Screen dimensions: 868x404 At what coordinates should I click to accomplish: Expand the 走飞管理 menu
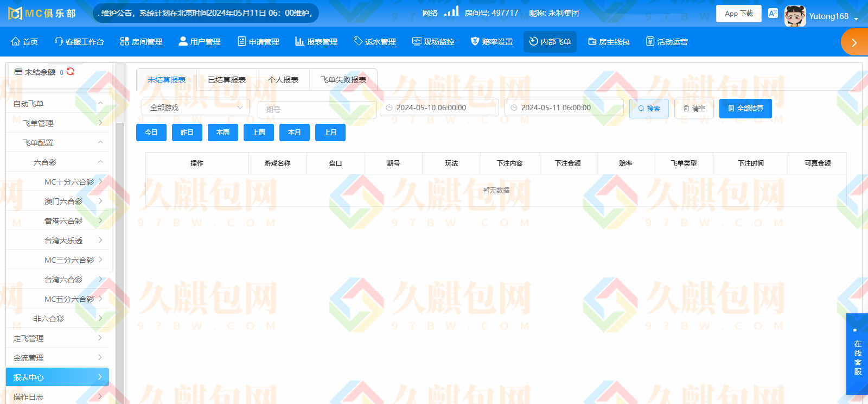pos(58,338)
